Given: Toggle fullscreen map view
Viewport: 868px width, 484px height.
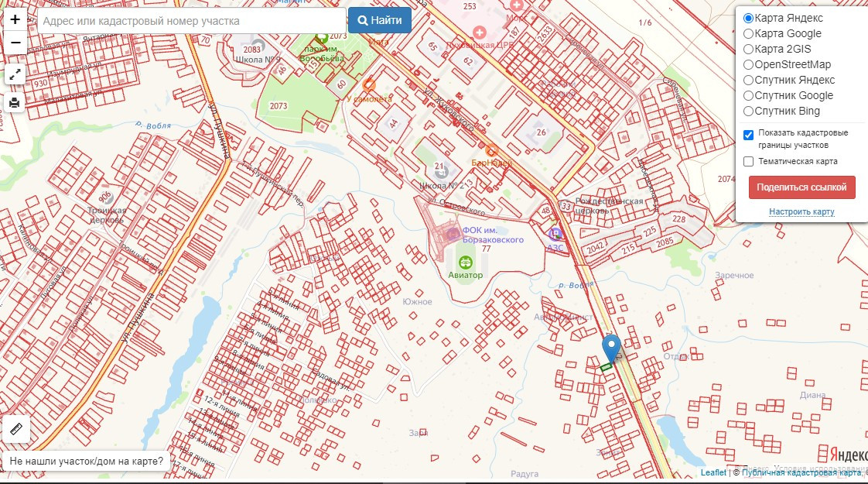Looking at the screenshot, I should [x=15, y=74].
